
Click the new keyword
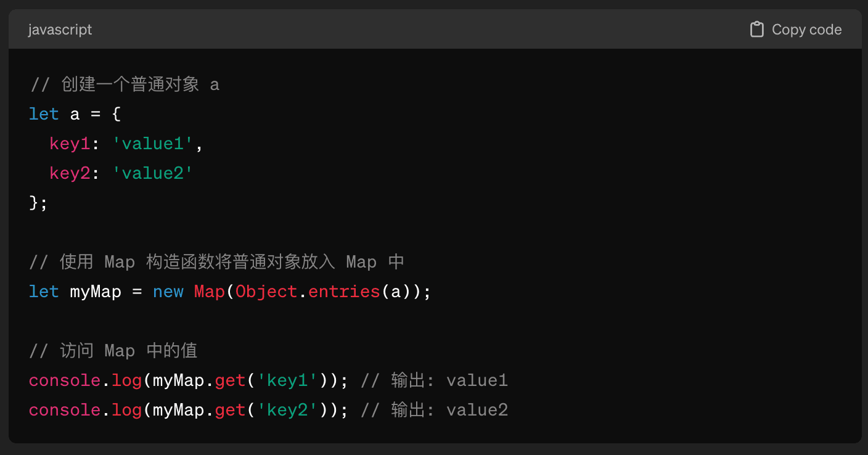168,292
